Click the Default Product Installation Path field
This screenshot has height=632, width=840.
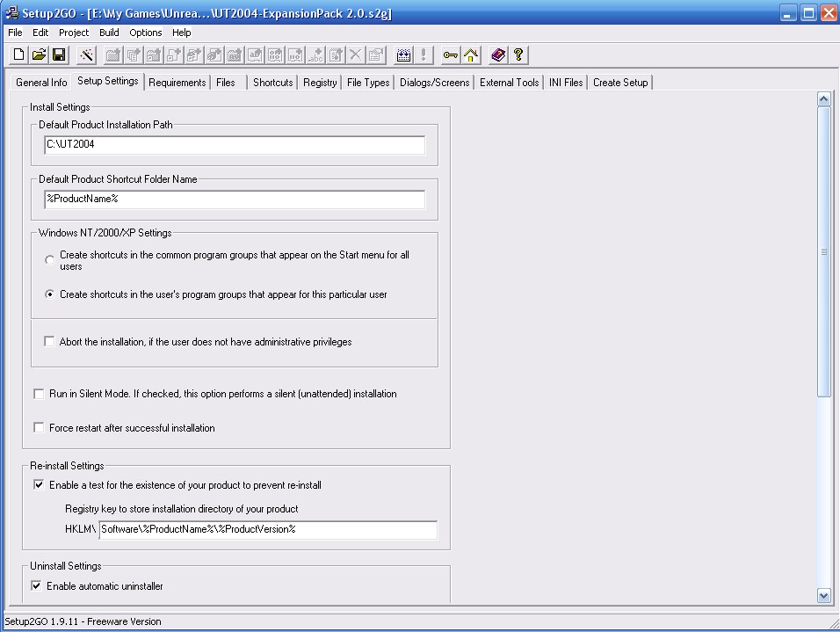[235, 145]
